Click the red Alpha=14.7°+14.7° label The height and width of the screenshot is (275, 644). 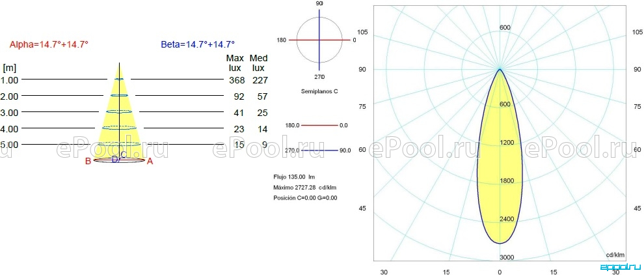pyautogui.click(x=49, y=45)
